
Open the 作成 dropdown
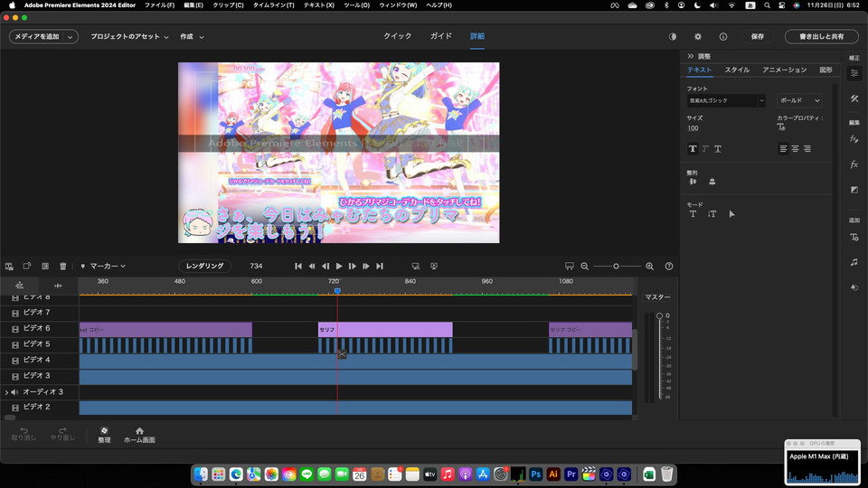(192, 36)
